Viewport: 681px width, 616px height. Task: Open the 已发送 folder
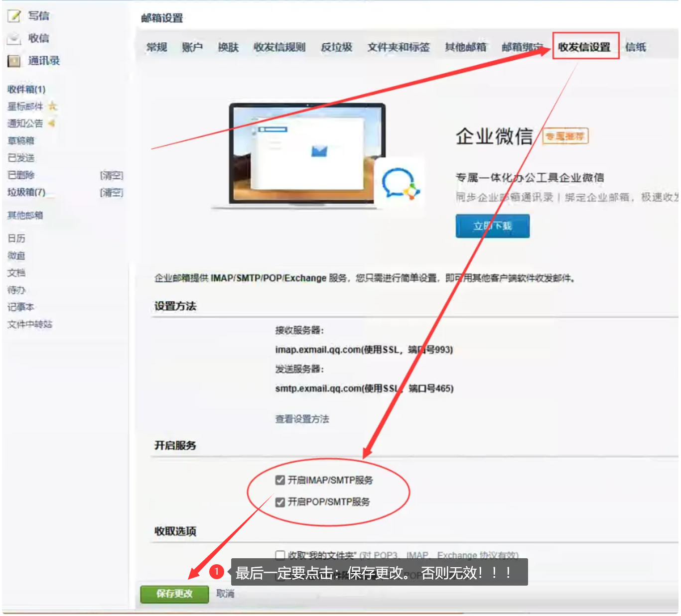click(x=21, y=158)
